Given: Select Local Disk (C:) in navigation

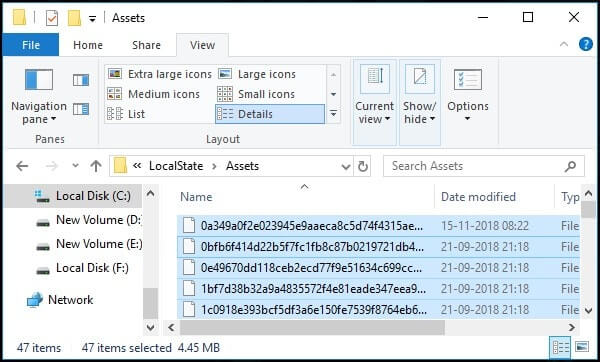Looking at the screenshot, I should (x=73, y=196).
